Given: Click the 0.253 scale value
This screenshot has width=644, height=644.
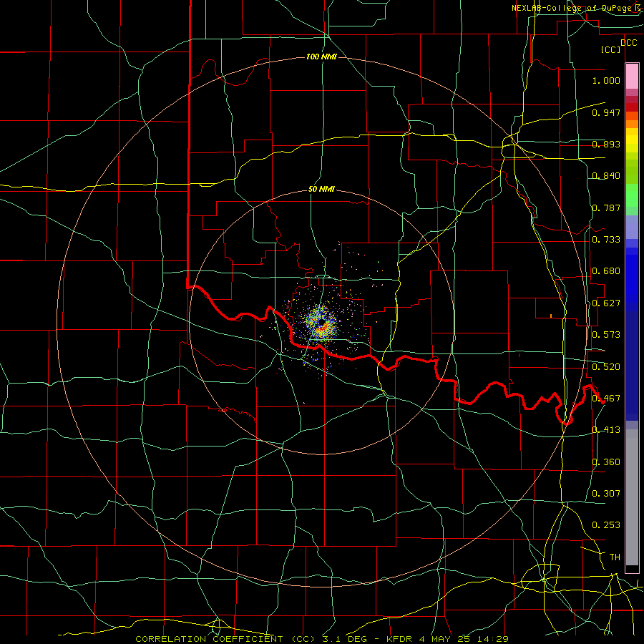Looking at the screenshot, I should coord(606,525).
